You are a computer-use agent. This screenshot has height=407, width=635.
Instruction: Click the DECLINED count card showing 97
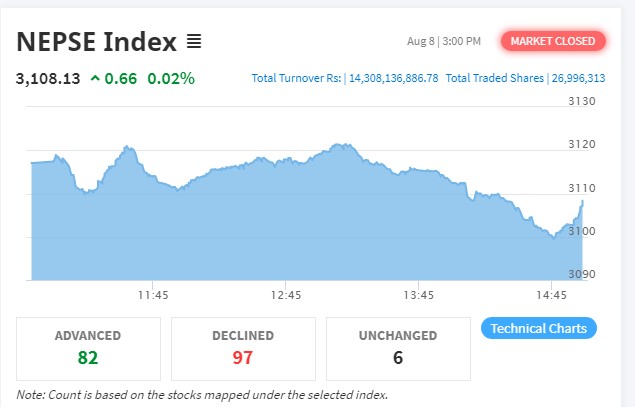(243, 347)
